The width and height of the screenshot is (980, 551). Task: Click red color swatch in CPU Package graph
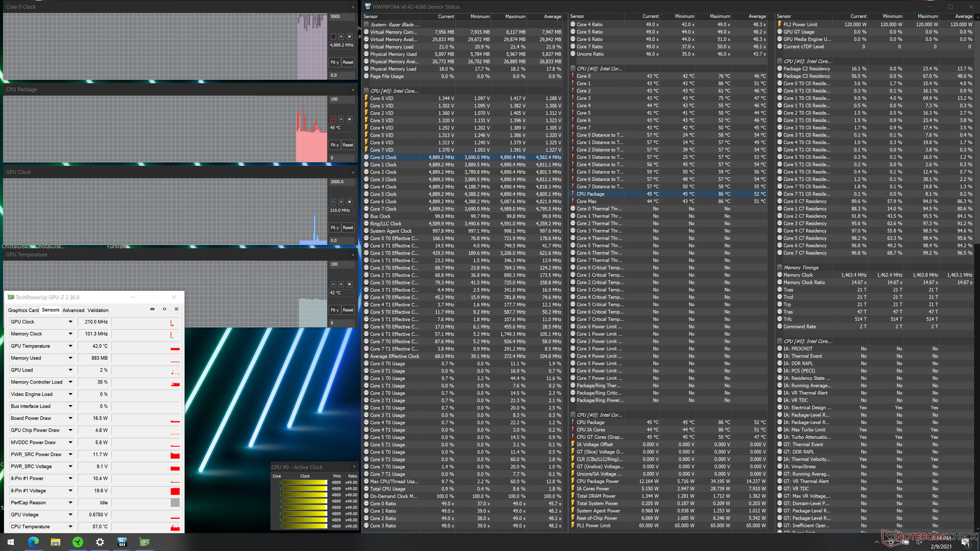coord(333,119)
